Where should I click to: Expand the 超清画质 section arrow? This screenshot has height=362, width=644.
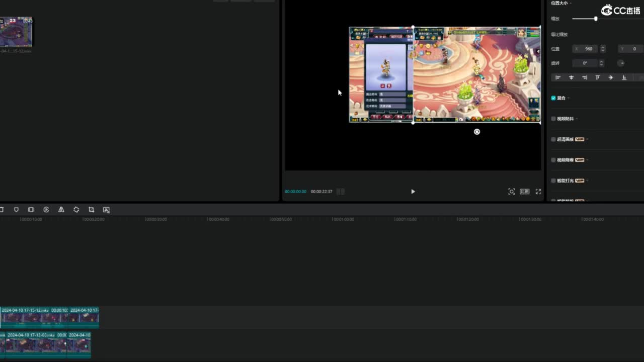(x=587, y=139)
